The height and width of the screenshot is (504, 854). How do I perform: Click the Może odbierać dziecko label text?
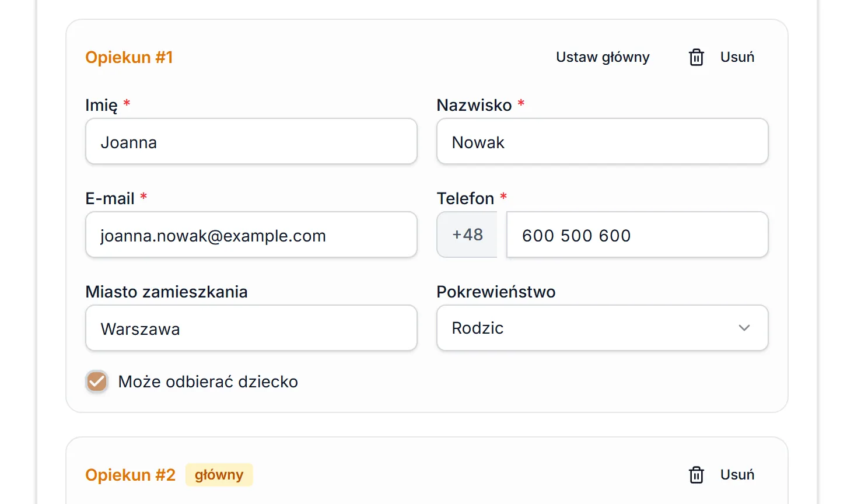click(x=208, y=381)
